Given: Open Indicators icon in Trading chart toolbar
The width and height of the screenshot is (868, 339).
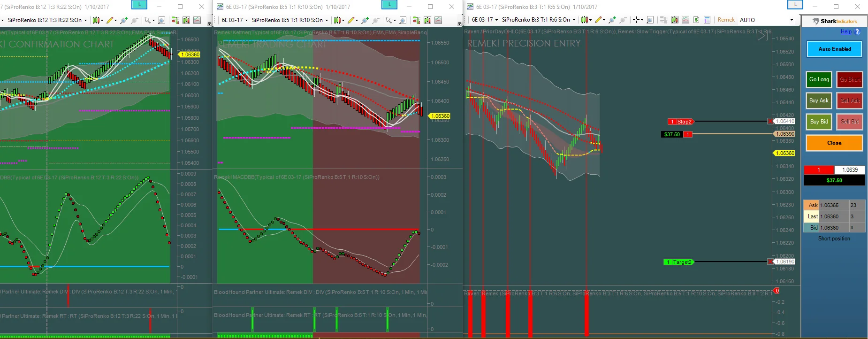Looking at the screenshot, I should tap(438, 20).
